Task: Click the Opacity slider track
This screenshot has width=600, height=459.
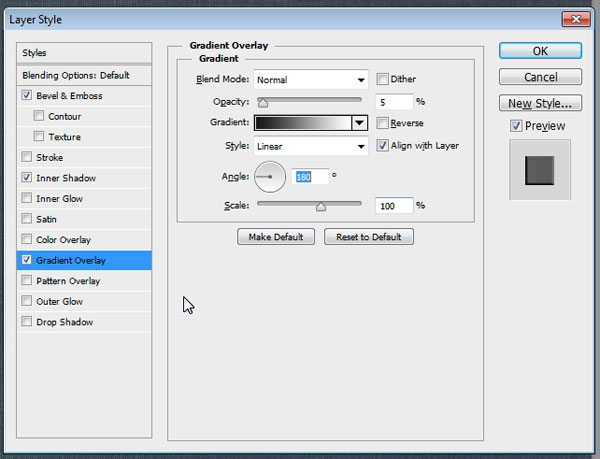Action: point(310,100)
